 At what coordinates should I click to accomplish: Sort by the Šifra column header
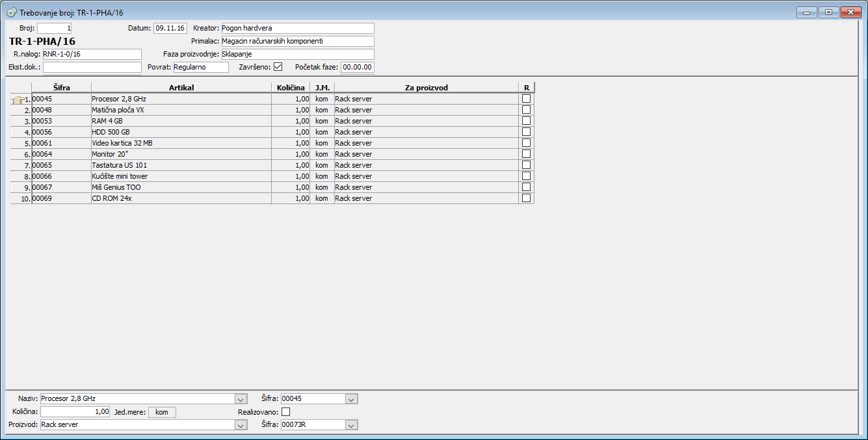pyautogui.click(x=62, y=88)
